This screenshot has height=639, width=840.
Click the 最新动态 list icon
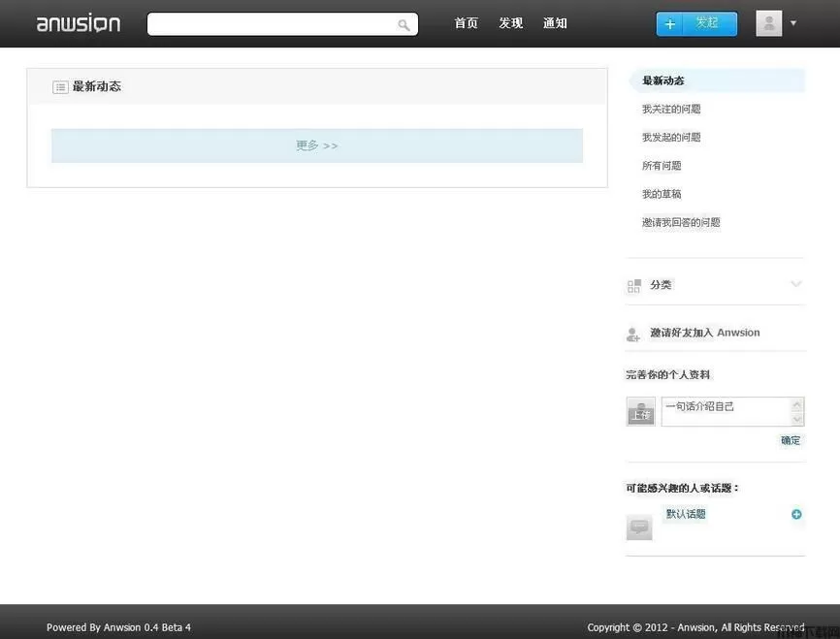(x=60, y=86)
